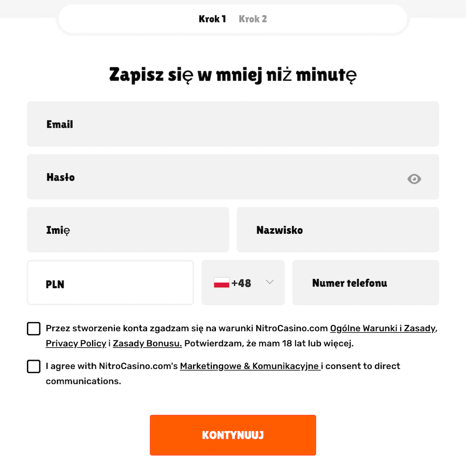This screenshot has height=476, width=466.
Task: Show password with the eye icon
Action: click(x=414, y=179)
